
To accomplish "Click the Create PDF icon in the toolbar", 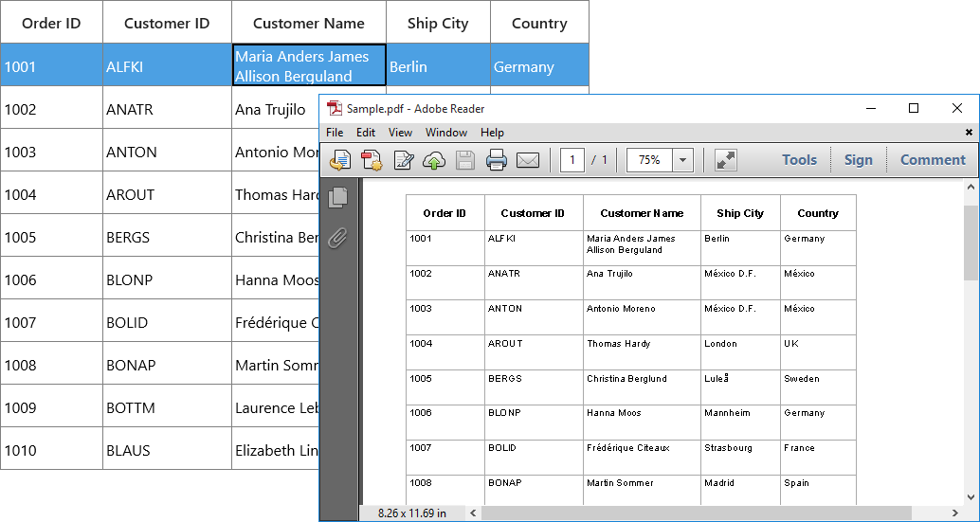I will (x=372, y=160).
